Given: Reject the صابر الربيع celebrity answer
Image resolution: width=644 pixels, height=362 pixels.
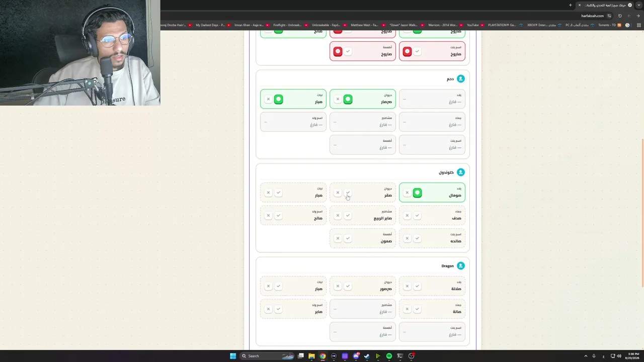Looking at the screenshot, I should (x=338, y=215).
